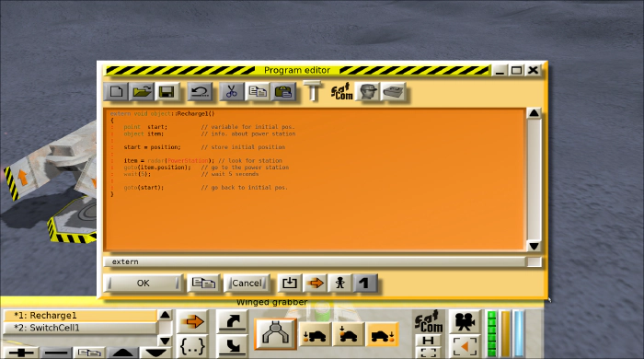
Task: Move the selected program up in the list
Action: (x=122, y=353)
